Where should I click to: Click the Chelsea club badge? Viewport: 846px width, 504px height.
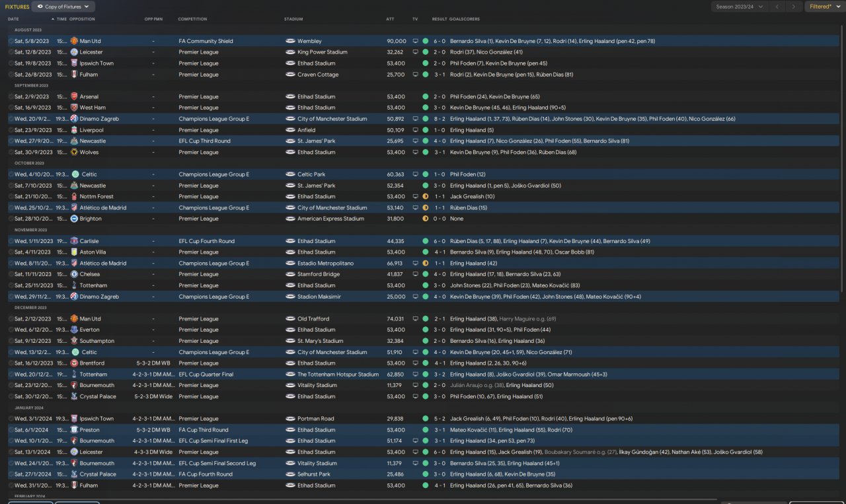(x=75, y=274)
